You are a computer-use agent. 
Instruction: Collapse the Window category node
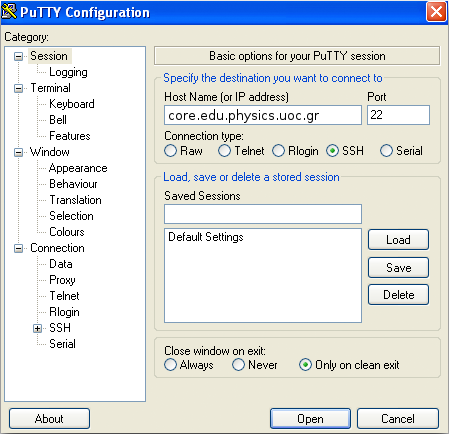[19, 152]
